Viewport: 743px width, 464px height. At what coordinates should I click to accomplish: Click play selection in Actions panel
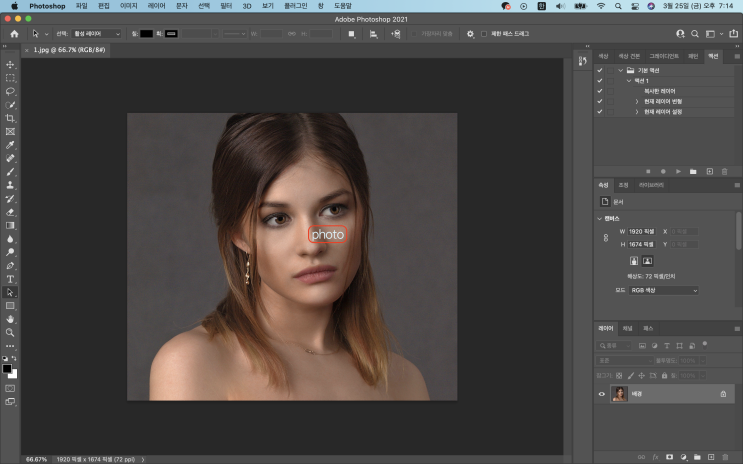678,171
